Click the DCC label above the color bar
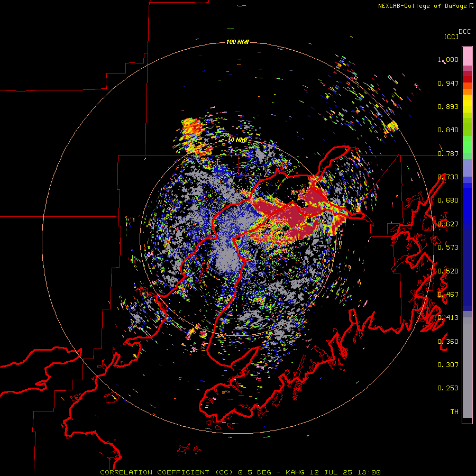This screenshot has height=476, width=476. tap(465, 32)
